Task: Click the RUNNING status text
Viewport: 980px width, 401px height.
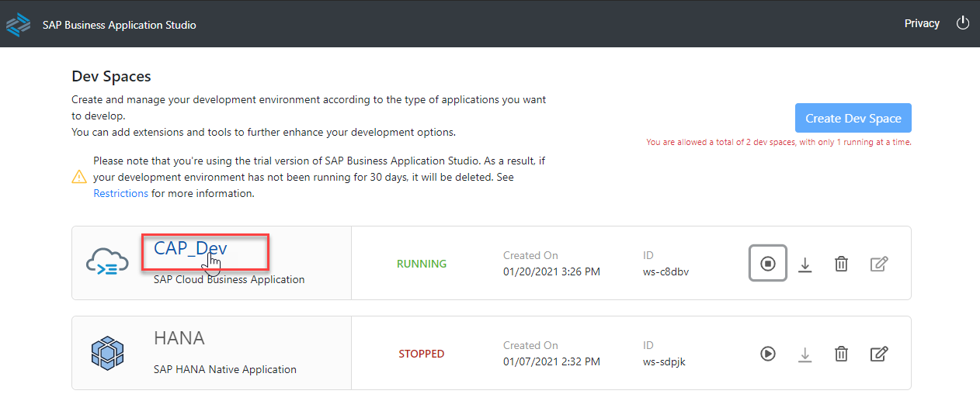Action: [x=422, y=264]
